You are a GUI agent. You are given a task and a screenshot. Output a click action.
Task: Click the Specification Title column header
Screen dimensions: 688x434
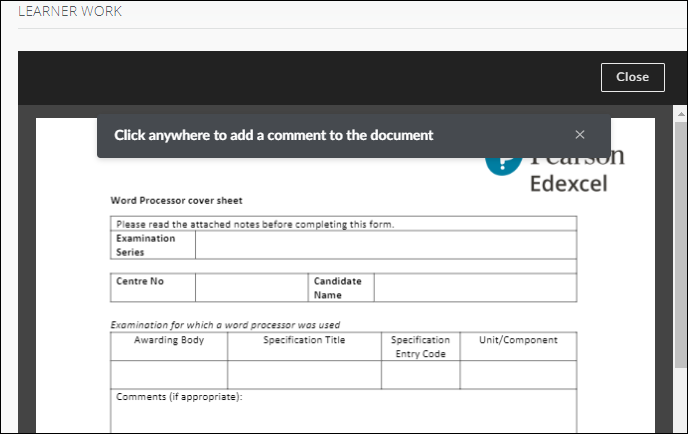304,341
